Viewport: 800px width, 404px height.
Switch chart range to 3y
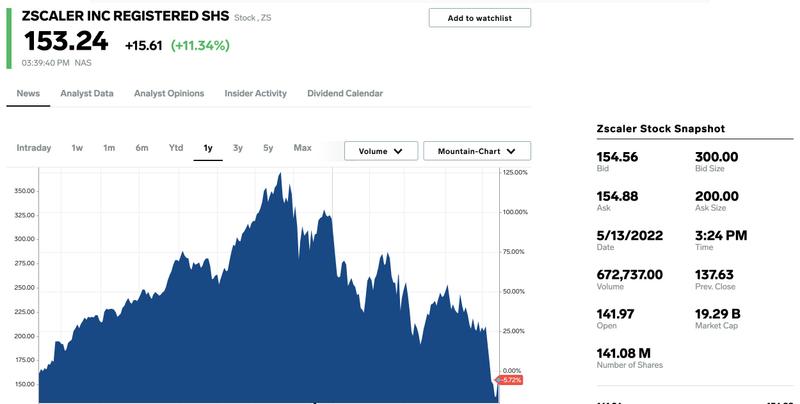238,148
